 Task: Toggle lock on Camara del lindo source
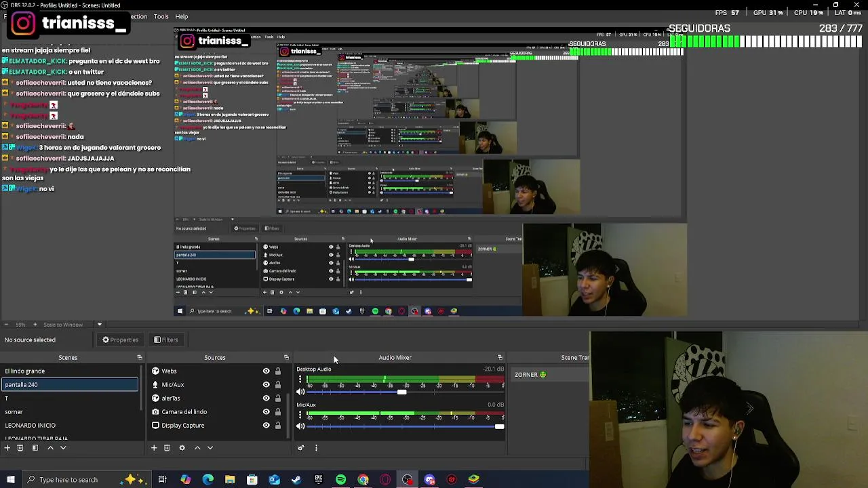tap(277, 411)
